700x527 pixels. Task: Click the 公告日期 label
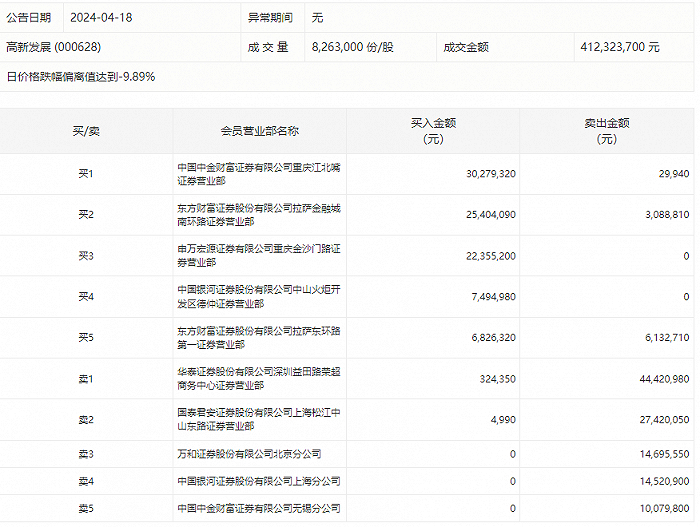(x=29, y=17)
